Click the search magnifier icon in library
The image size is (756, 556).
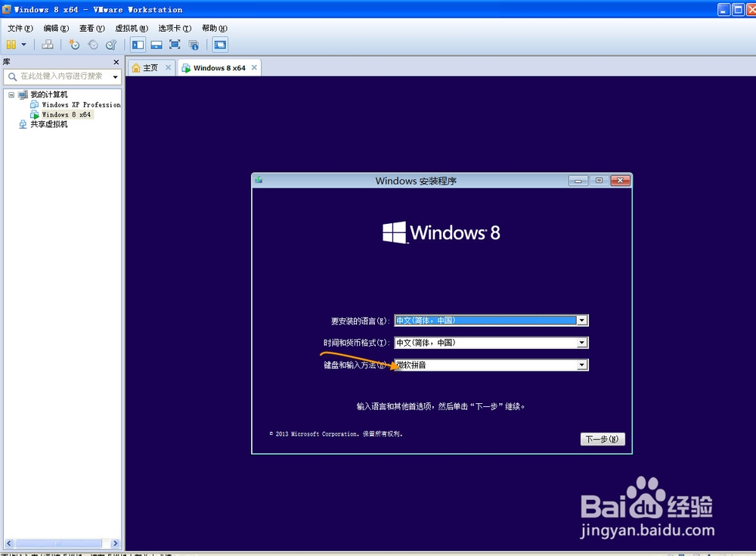click(x=13, y=76)
